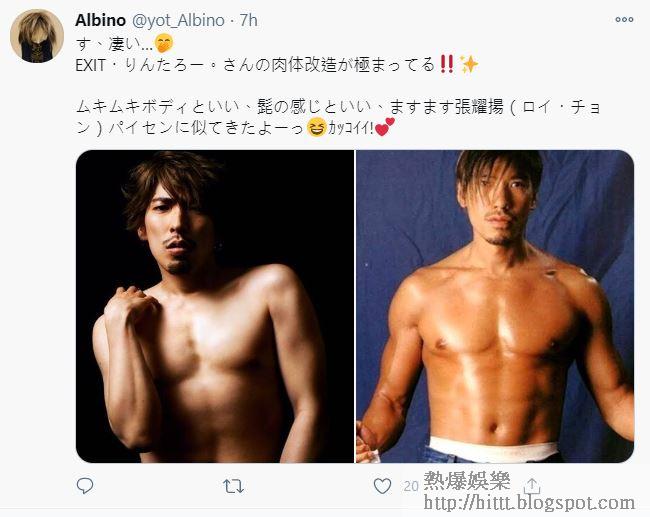Click the two pink hearts emoji
The height and width of the screenshot is (517, 650).
[384, 126]
